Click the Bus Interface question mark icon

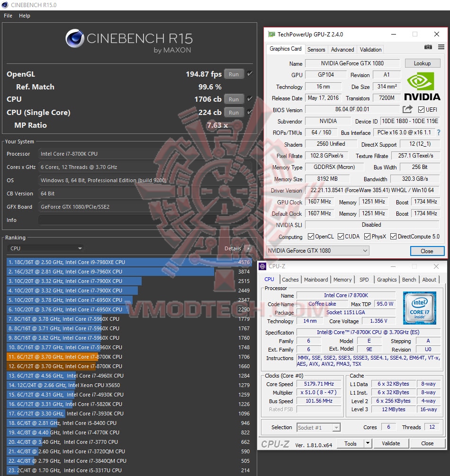pos(439,132)
